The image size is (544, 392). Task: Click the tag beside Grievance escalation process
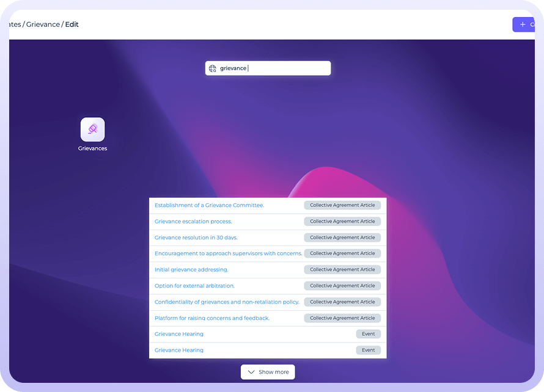342,222
